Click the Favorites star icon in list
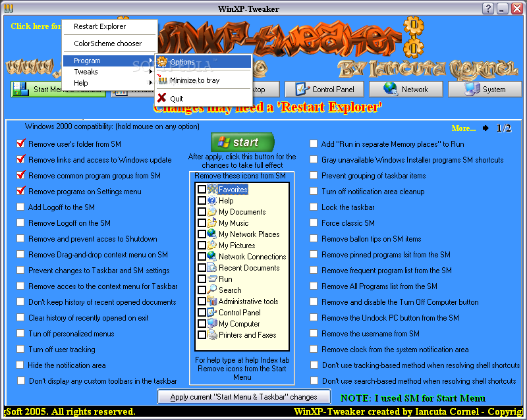Image resolution: width=527 pixels, height=420 pixels. [211, 189]
